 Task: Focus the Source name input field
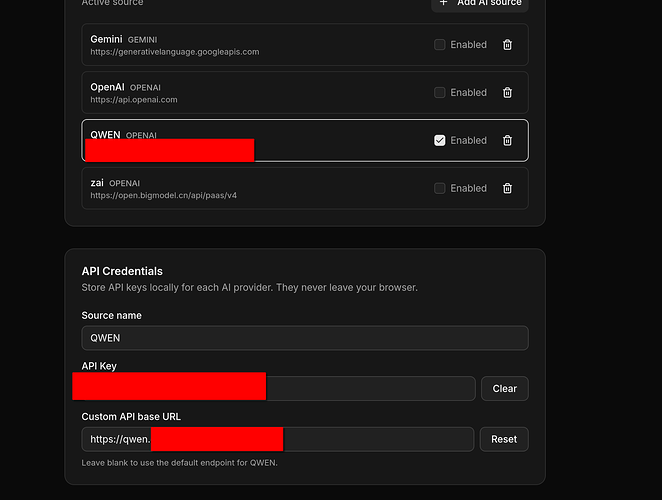pos(305,338)
